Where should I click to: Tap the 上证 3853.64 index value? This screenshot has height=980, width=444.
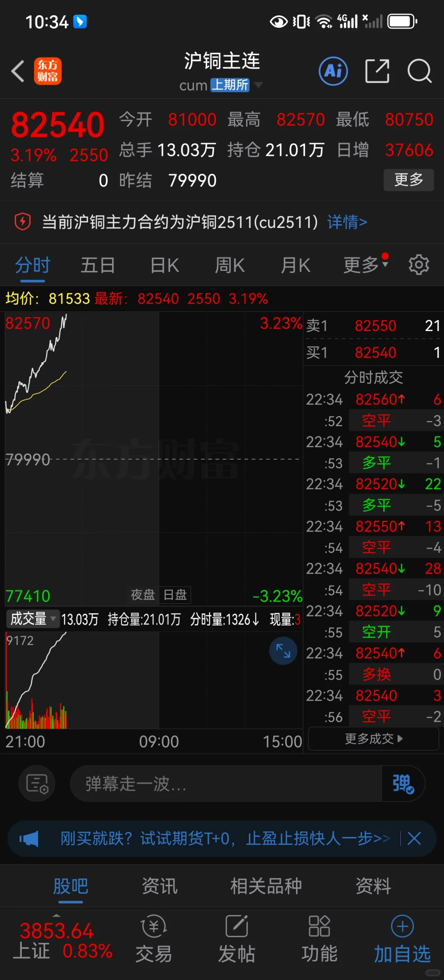point(57,931)
